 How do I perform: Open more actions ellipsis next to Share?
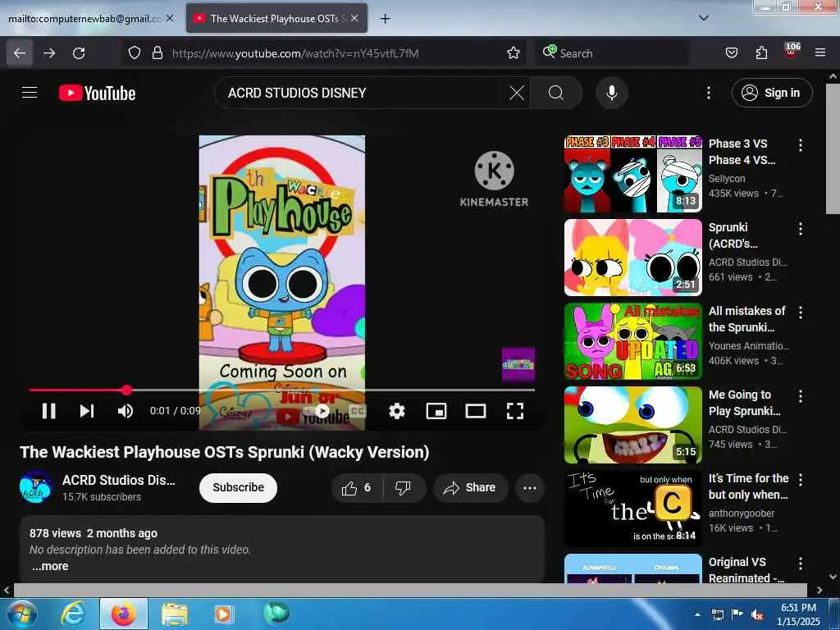[x=529, y=488]
